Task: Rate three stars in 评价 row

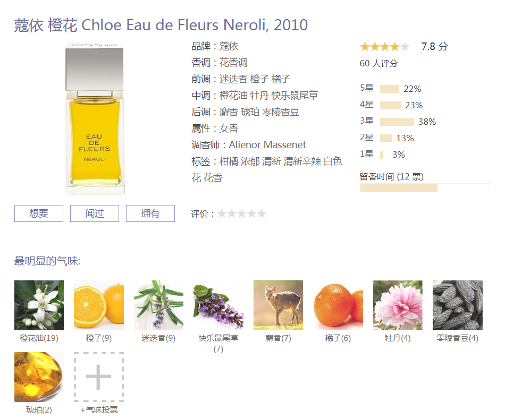Action: [242, 213]
